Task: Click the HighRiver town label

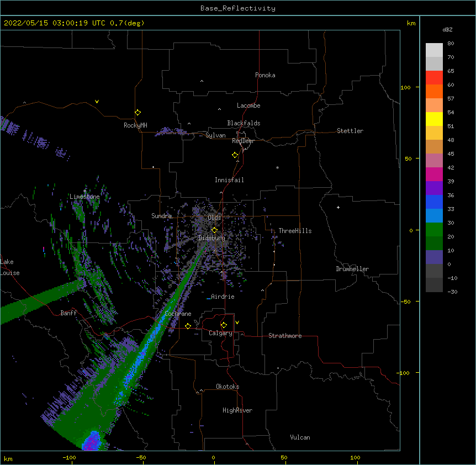Action: click(x=237, y=410)
